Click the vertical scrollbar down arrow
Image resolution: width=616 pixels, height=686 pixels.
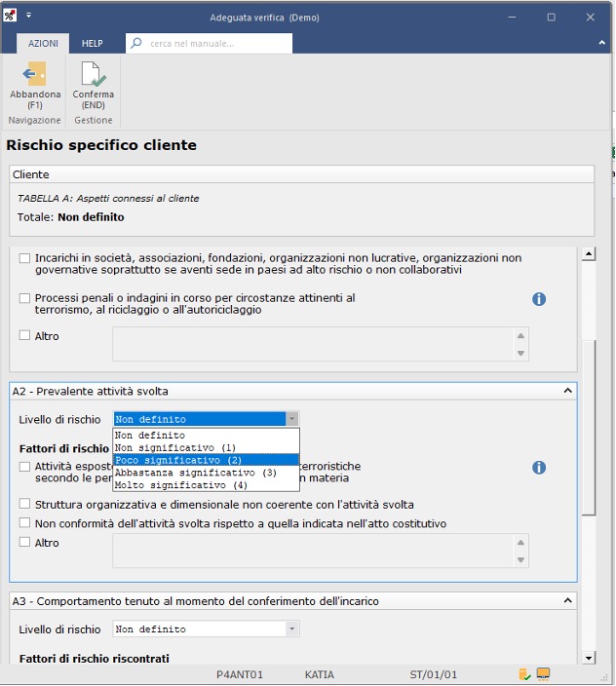588,658
